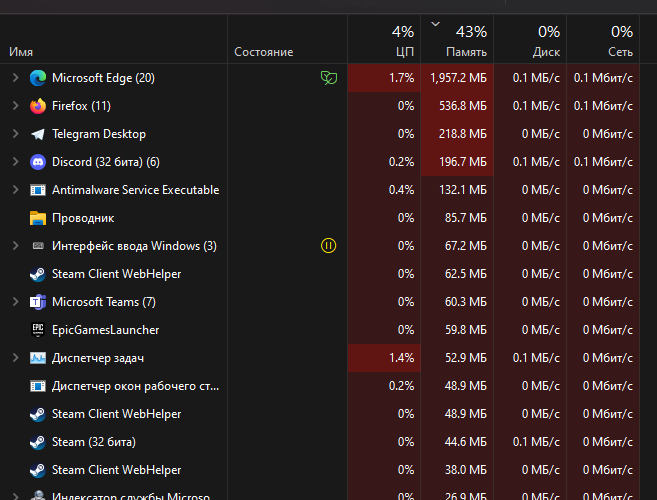Click the Steam (32 бита) icon
657x500 pixels.
(38, 442)
